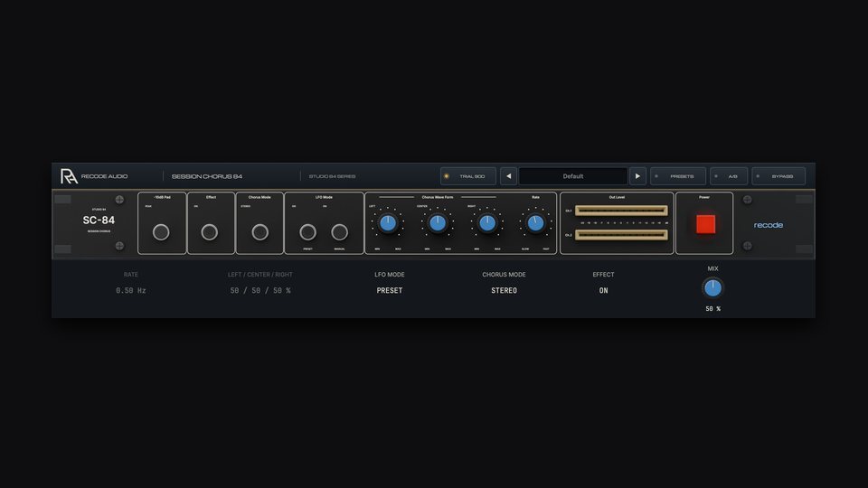
Task: Toggle the Bypass button
Action: (778, 176)
